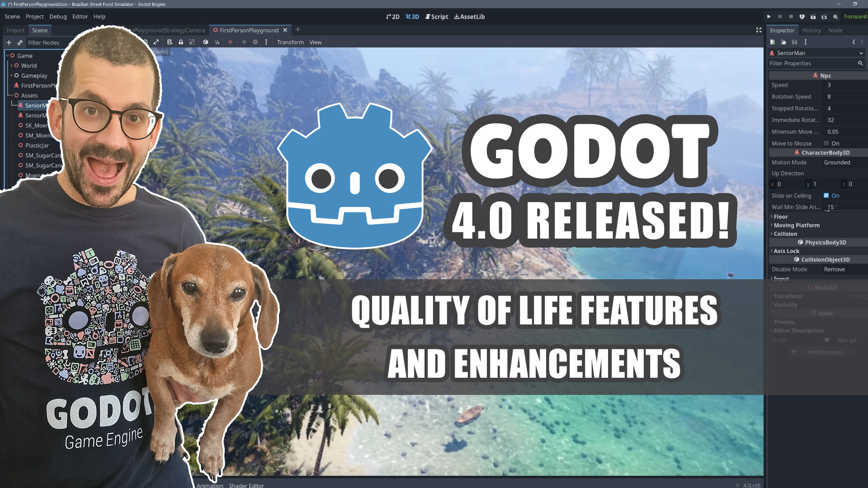Toggle sun environment settings in viewport toolbar
The image size is (868, 488).
[x=243, y=42]
